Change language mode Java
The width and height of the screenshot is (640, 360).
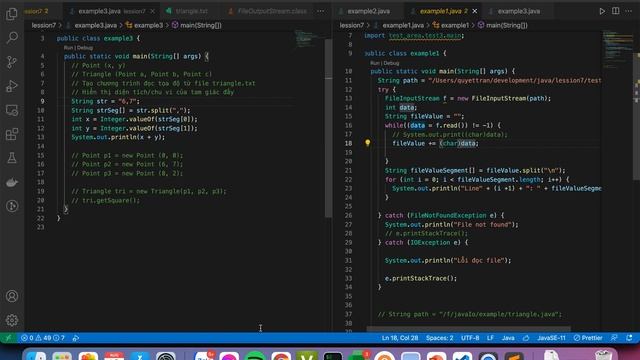[508, 338]
